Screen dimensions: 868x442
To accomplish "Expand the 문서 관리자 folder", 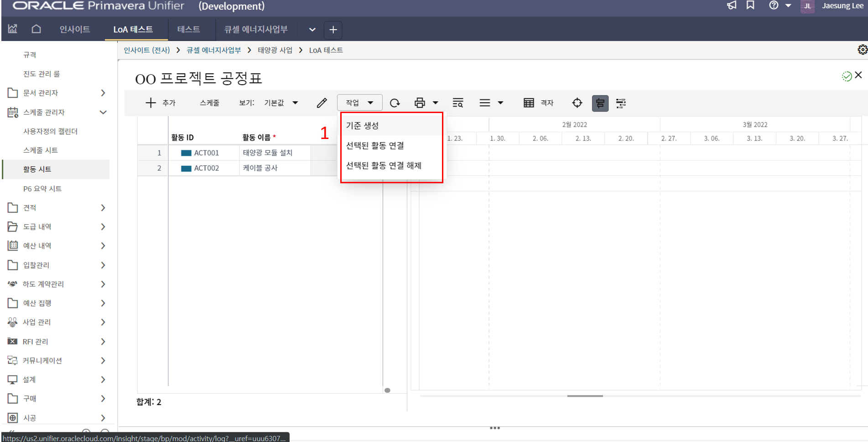I will coord(103,93).
